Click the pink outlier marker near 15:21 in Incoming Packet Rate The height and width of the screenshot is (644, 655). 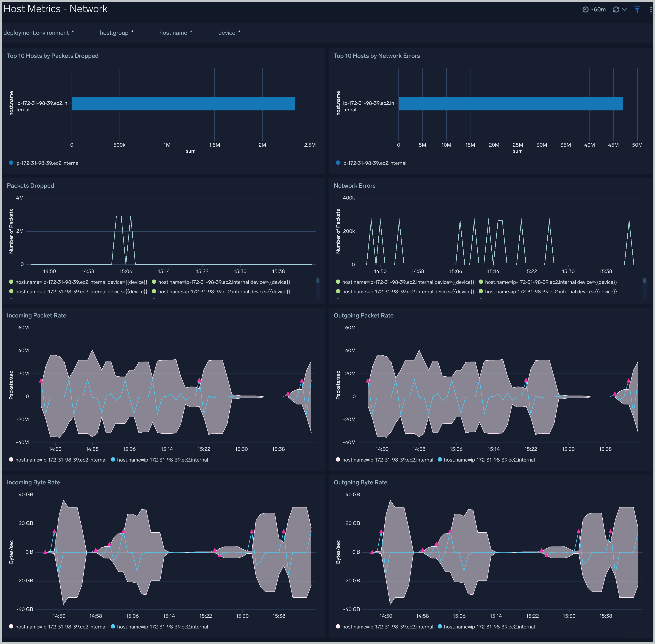click(199, 380)
